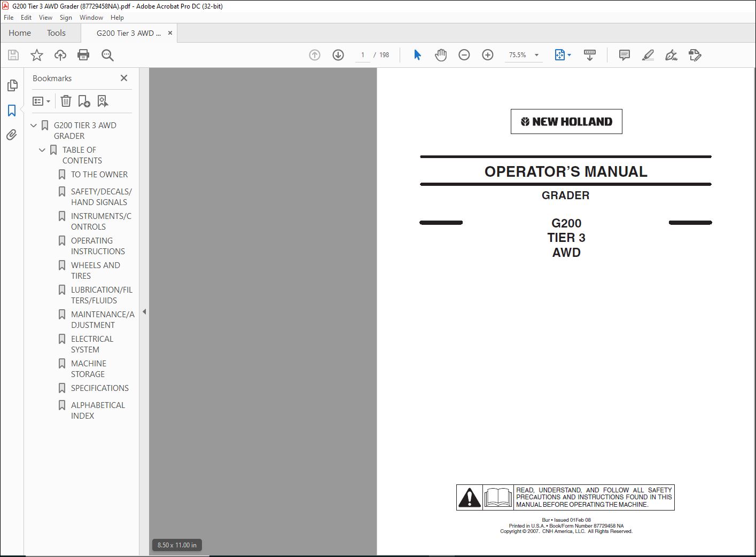Click the page number input field
Screen dimensions: 756x557
363,55
